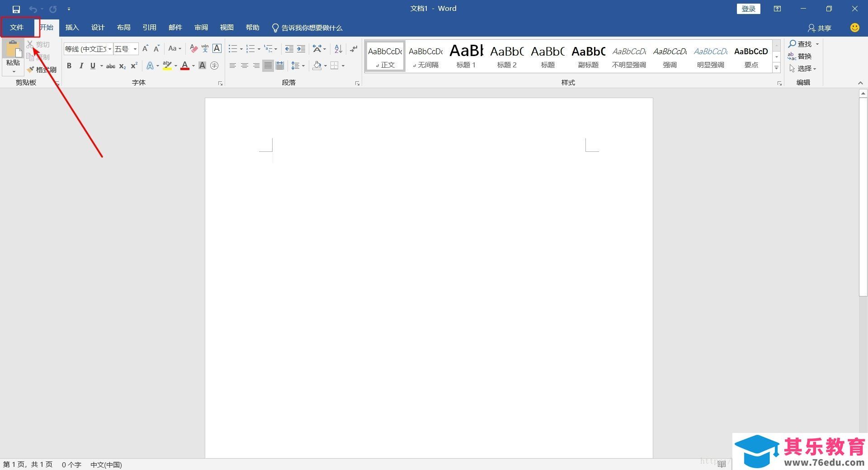
Task: Click the phonetic guide 文 icon
Action: point(205,48)
